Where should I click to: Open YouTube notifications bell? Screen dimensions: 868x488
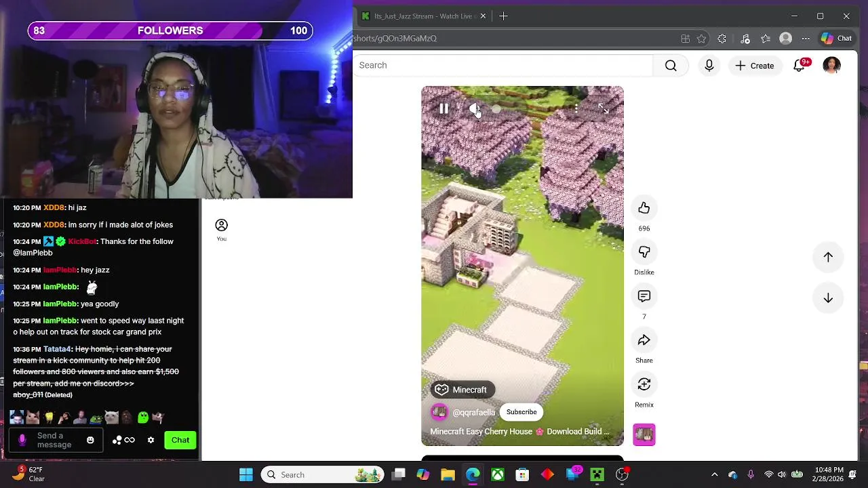click(800, 65)
